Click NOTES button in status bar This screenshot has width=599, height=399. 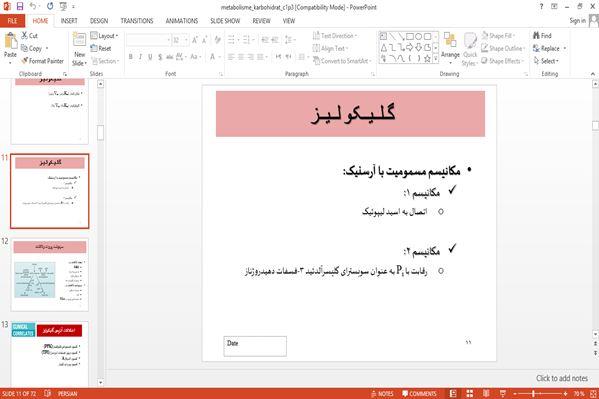382,394
